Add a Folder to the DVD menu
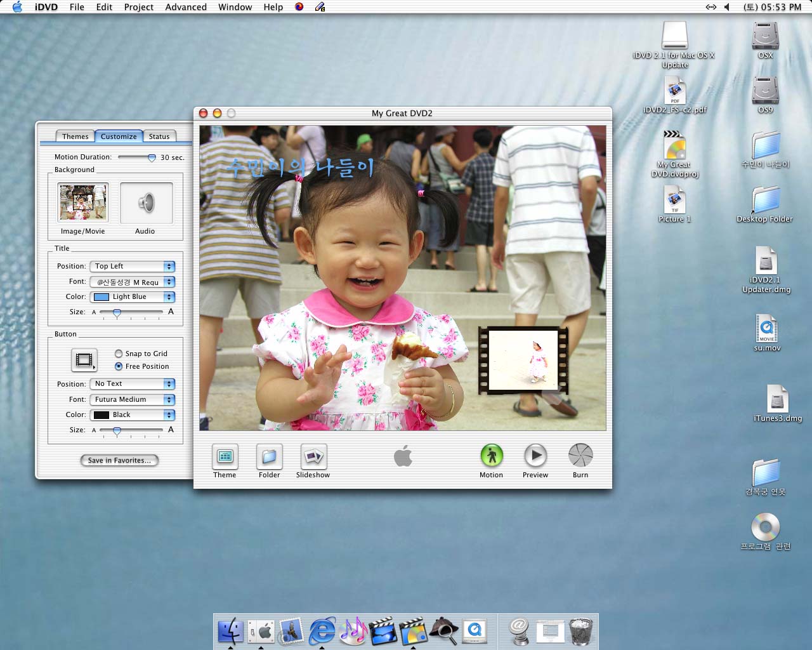Screen dimensions: 812x650 tap(269, 456)
